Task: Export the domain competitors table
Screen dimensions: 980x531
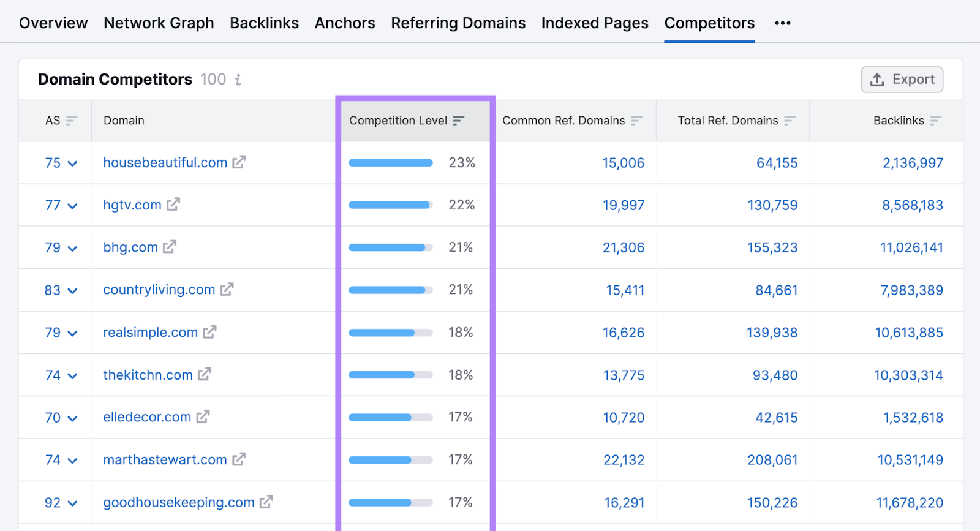Action: (902, 80)
